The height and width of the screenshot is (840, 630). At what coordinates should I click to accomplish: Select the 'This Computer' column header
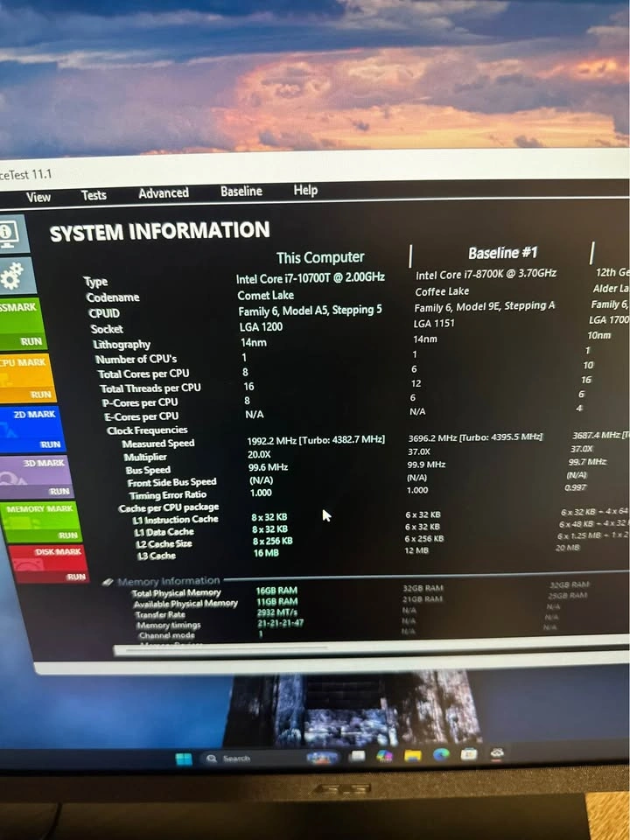(320, 257)
